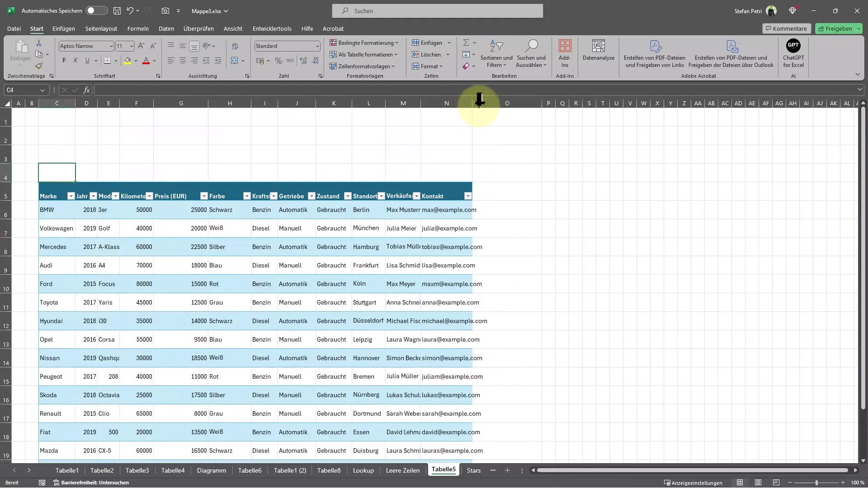Viewport: 868px width, 488px height.
Task: Click the Einfügen menu item
Action: click(x=63, y=28)
